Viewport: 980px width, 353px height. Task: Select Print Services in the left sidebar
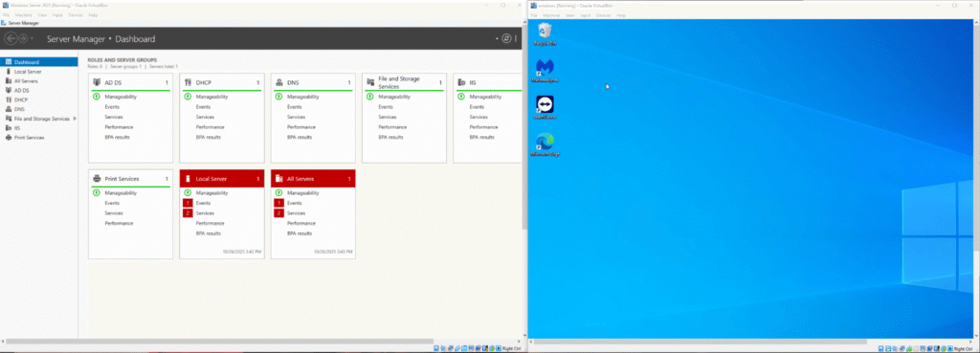coord(38,138)
